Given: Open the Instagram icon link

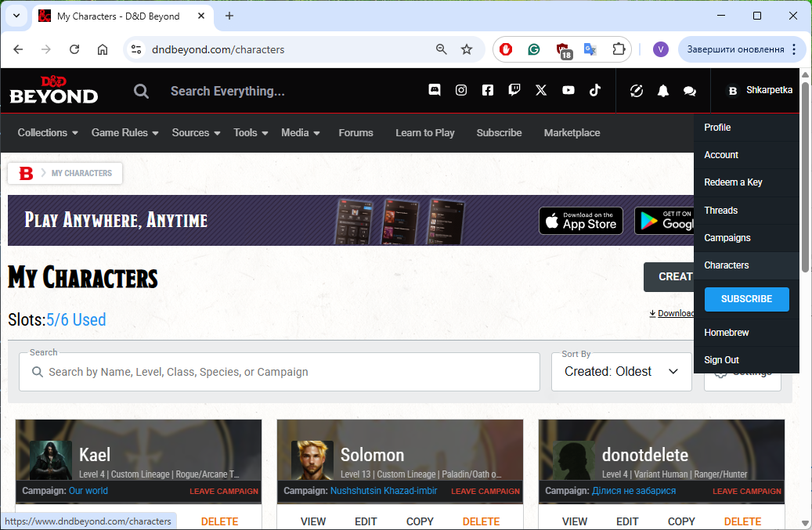Looking at the screenshot, I should pyautogui.click(x=461, y=90).
